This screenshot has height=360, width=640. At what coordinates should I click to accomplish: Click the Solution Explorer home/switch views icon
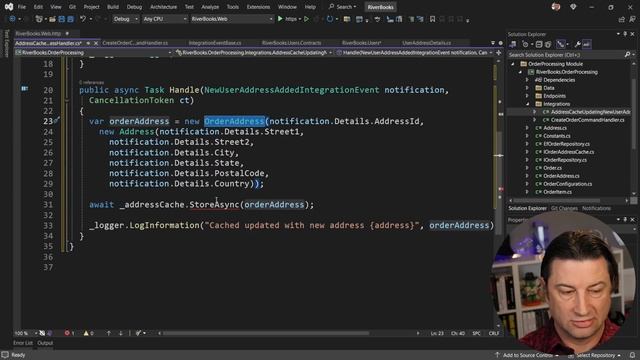point(513,44)
